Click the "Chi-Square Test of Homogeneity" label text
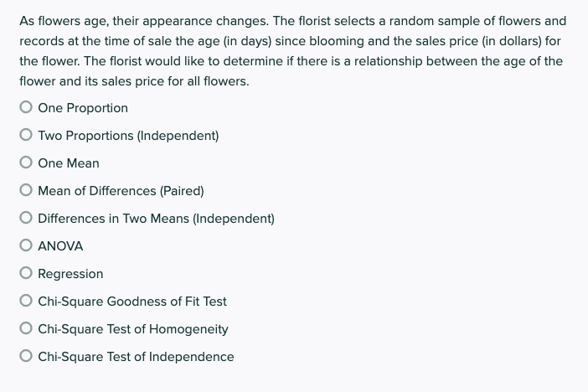 [x=133, y=329]
